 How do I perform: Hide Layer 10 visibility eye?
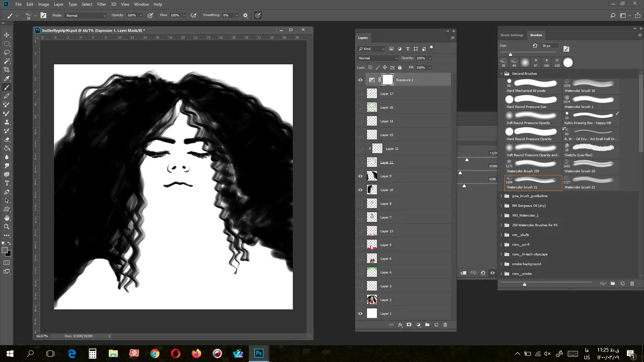click(360, 190)
